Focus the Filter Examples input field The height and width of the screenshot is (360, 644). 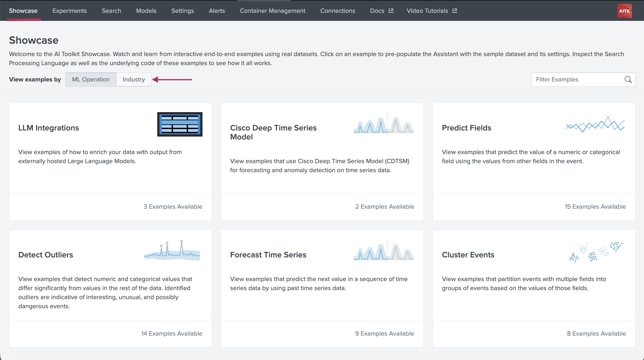(x=583, y=79)
